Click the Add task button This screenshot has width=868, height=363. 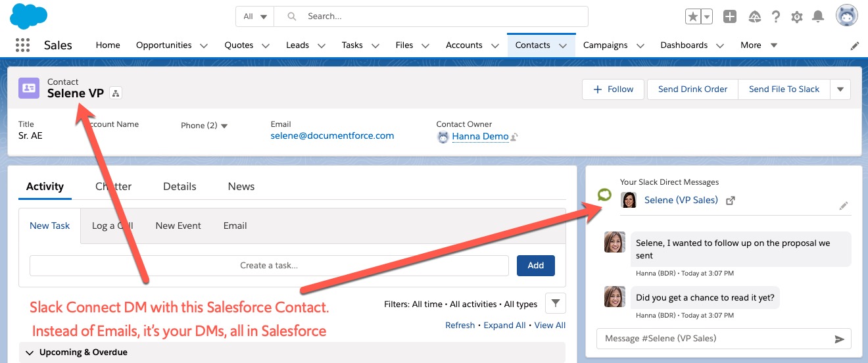[536, 266]
